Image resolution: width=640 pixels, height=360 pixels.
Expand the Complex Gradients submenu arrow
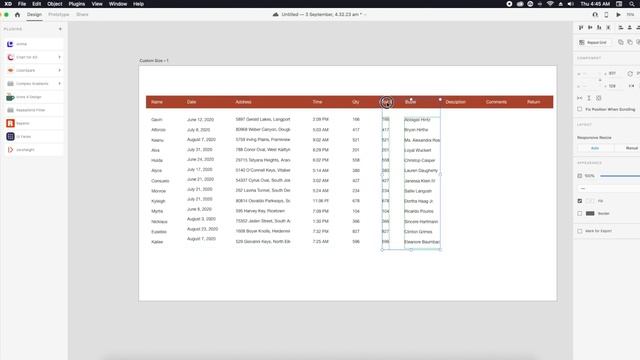pyautogui.click(x=60, y=84)
